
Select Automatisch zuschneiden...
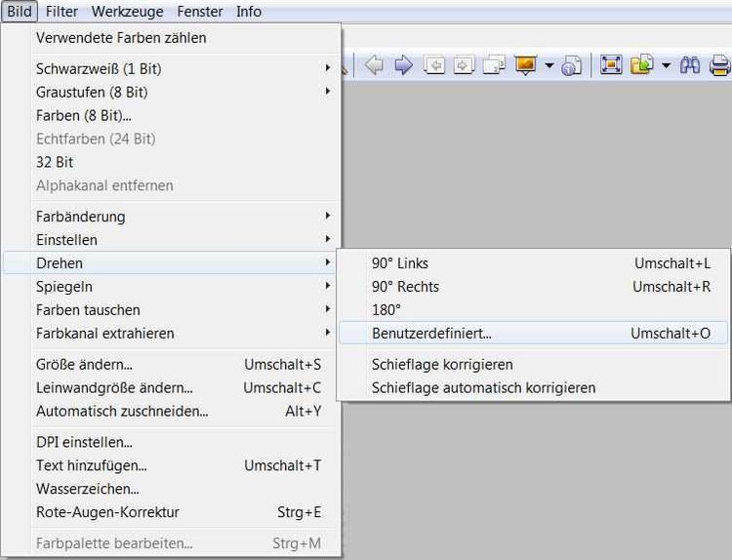171,411
